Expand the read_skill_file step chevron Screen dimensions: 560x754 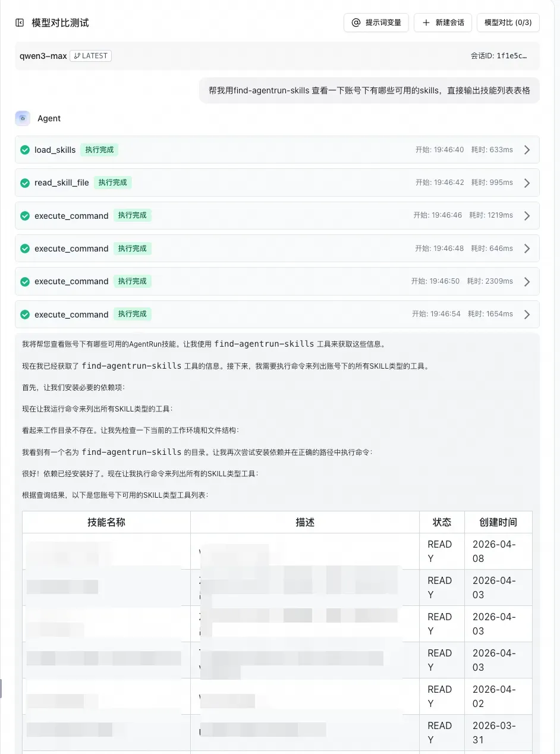(x=527, y=183)
